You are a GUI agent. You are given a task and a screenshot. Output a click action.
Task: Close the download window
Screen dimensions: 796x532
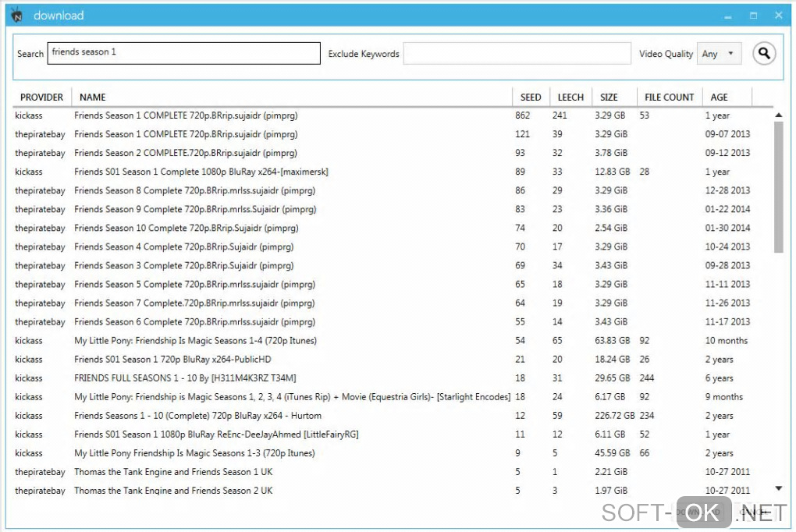pyautogui.click(x=779, y=16)
